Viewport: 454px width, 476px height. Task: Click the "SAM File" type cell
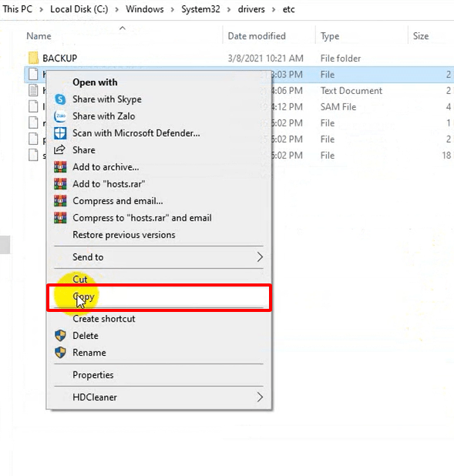[338, 106]
